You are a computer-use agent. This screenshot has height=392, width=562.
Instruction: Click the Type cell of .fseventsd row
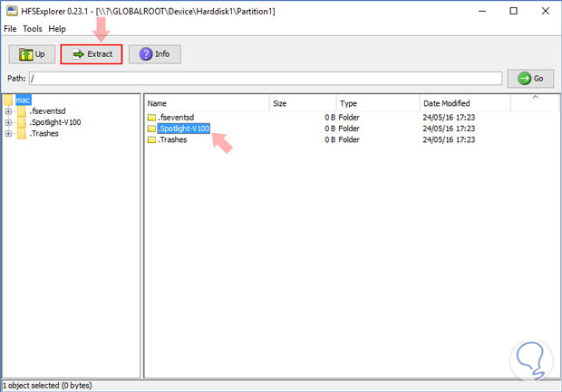pos(349,118)
